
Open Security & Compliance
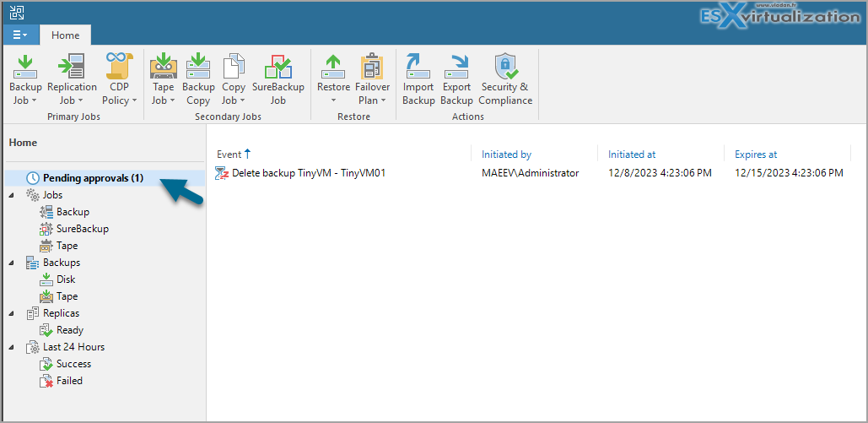point(505,79)
